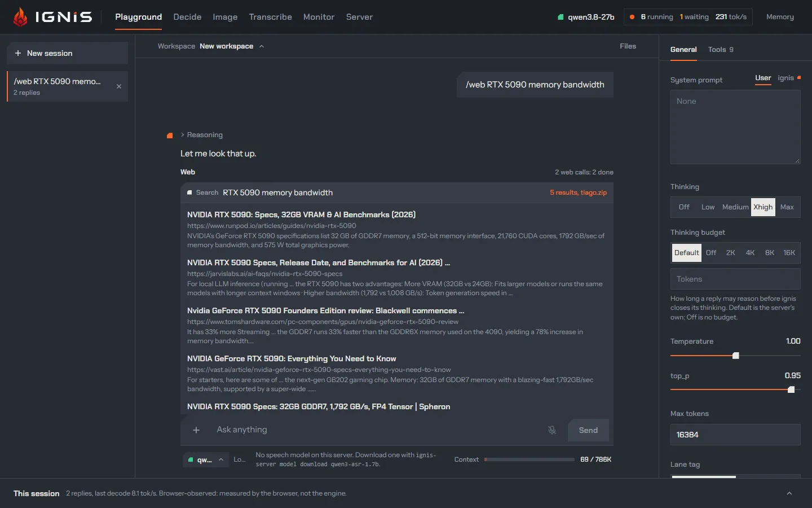The width and height of the screenshot is (812, 508).
Task: Select the ignis system prompt tab
Action: (789, 78)
